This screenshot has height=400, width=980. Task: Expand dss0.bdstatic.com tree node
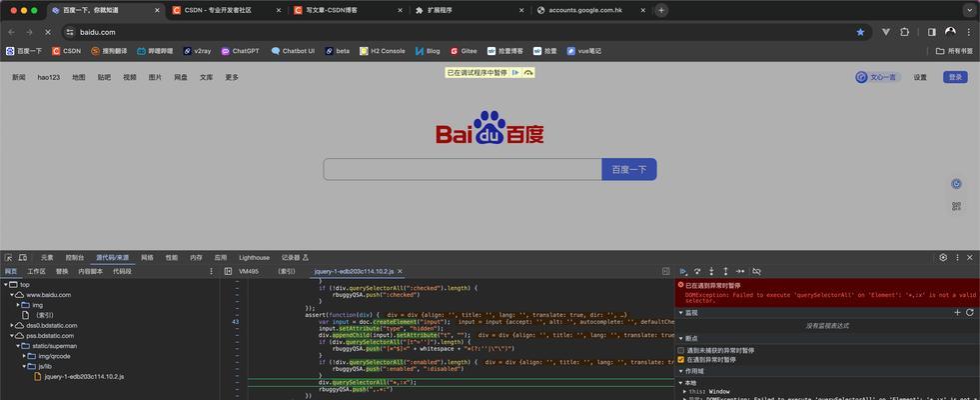point(12,326)
